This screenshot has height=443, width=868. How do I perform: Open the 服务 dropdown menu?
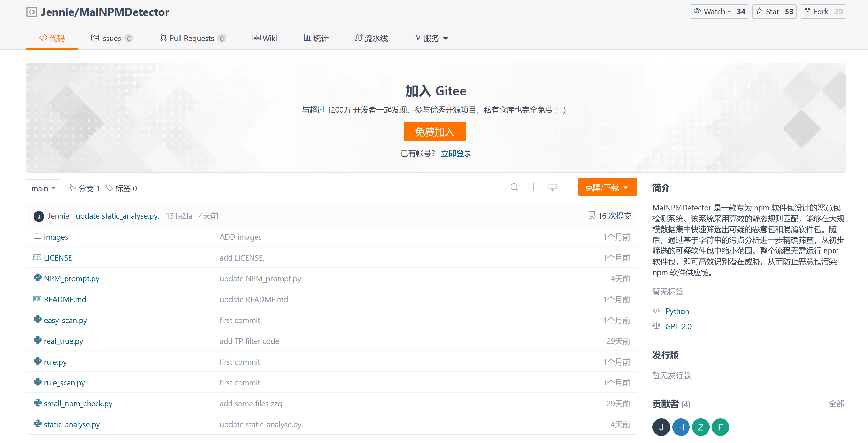click(x=431, y=38)
